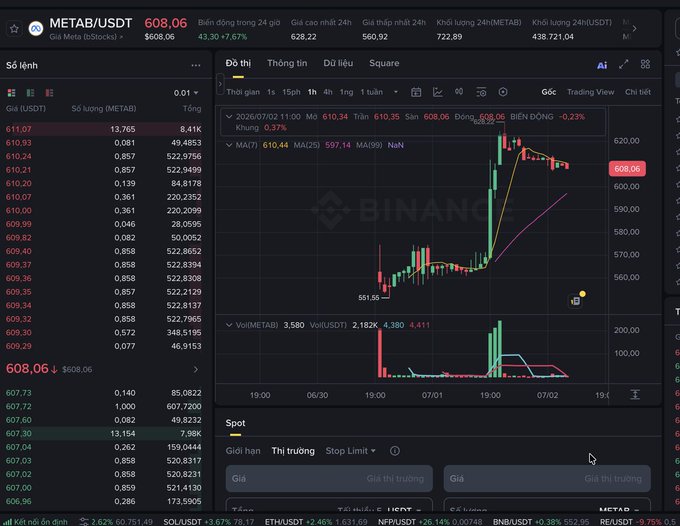Collapse the order book side panel arrow

[x=220, y=84]
